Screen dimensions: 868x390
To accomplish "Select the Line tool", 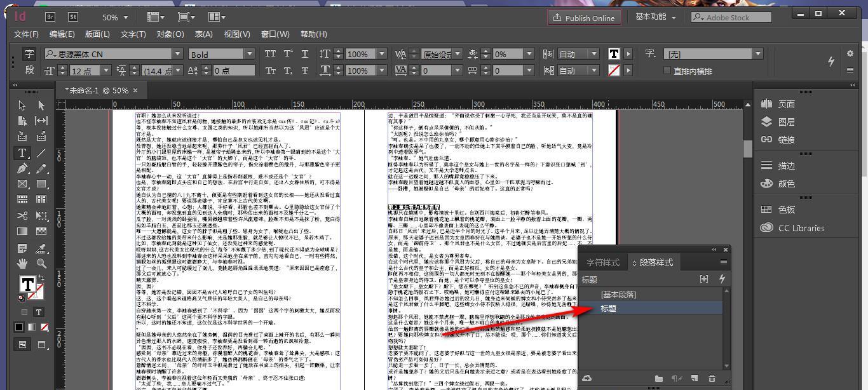I will coord(41,153).
